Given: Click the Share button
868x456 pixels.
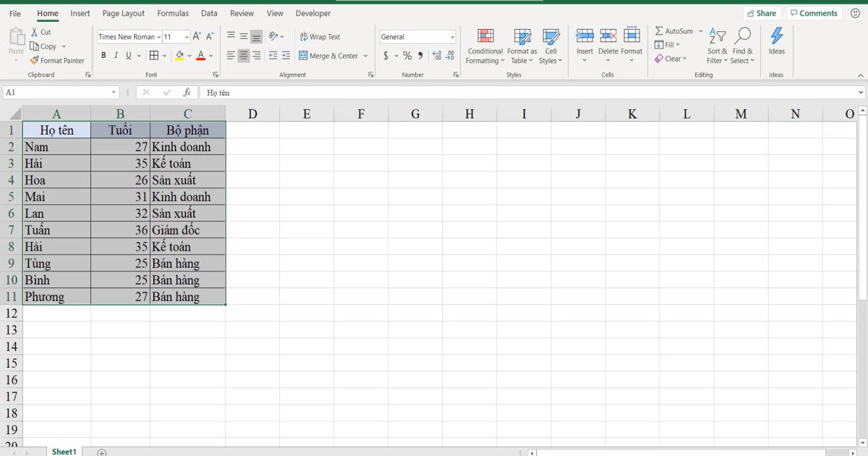Looking at the screenshot, I should tap(762, 12).
